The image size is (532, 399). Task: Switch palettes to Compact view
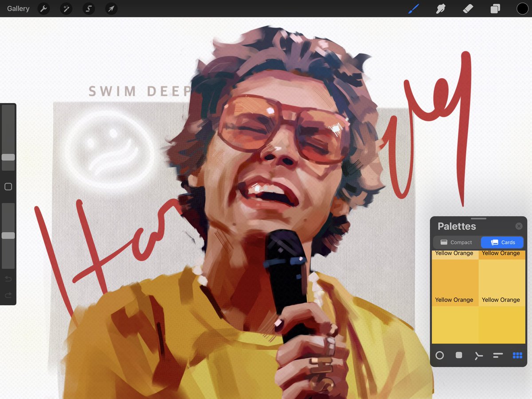point(456,242)
